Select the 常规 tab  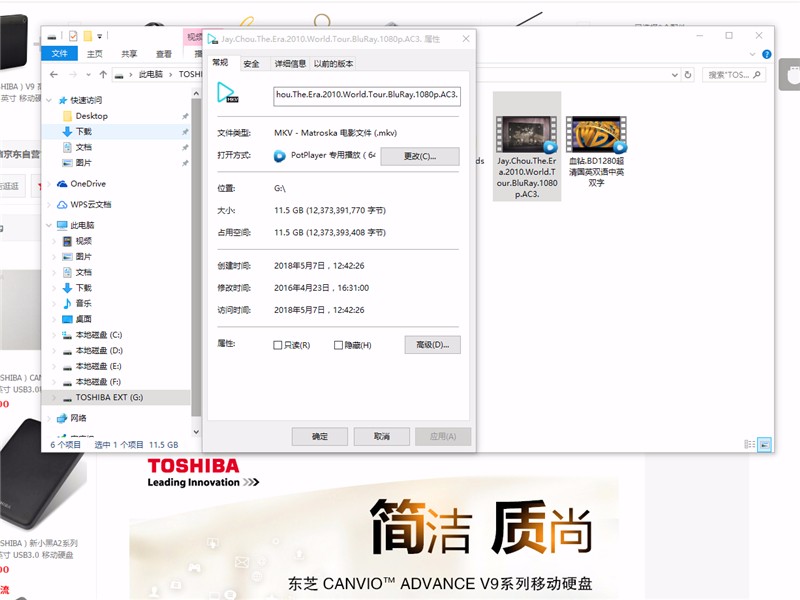(x=220, y=62)
